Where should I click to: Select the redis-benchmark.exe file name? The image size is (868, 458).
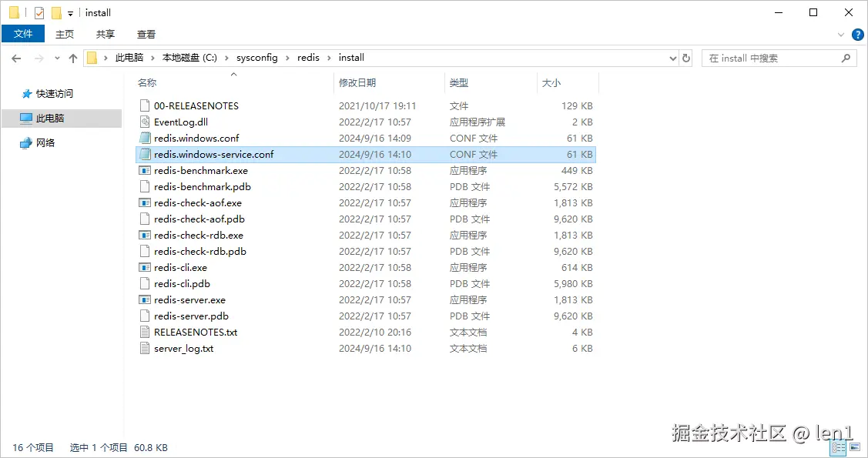click(201, 170)
